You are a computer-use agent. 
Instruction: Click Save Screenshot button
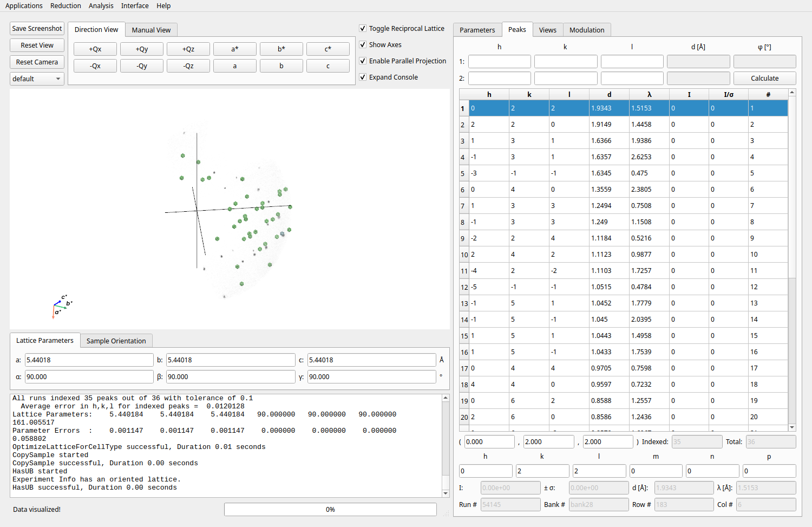37,29
